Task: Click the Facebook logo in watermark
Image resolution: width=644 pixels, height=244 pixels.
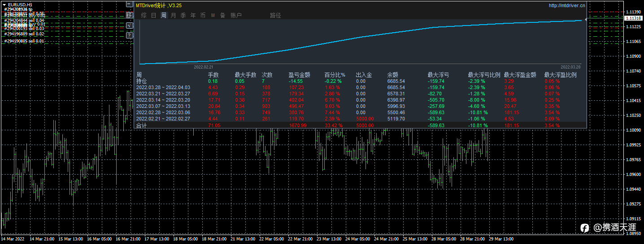Action: (584, 228)
